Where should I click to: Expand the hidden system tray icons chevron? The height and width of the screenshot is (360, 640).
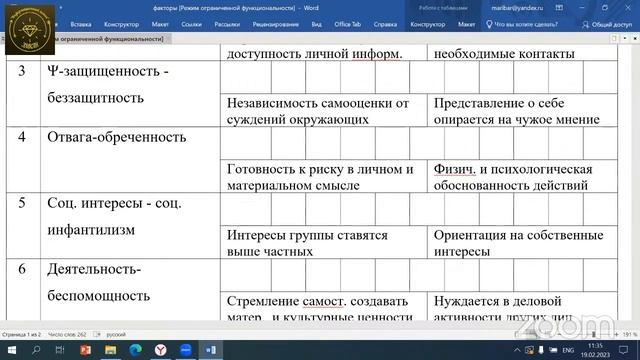point(517,350)
